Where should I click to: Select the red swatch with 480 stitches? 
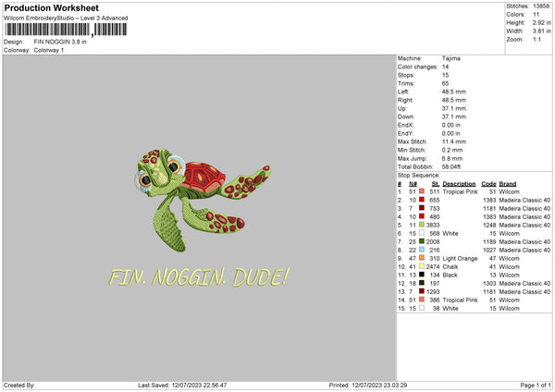[x=422, y=216]
